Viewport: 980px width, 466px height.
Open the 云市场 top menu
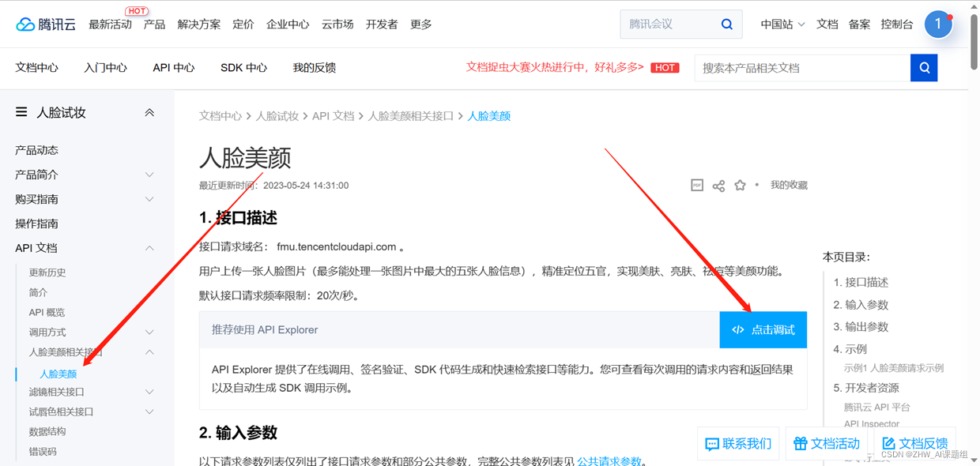point(337,24)
